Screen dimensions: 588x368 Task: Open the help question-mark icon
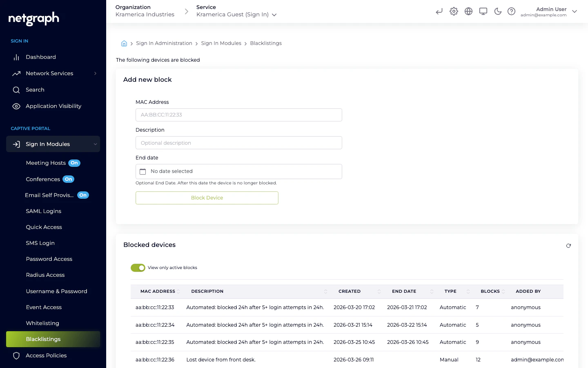click(512, 11)
